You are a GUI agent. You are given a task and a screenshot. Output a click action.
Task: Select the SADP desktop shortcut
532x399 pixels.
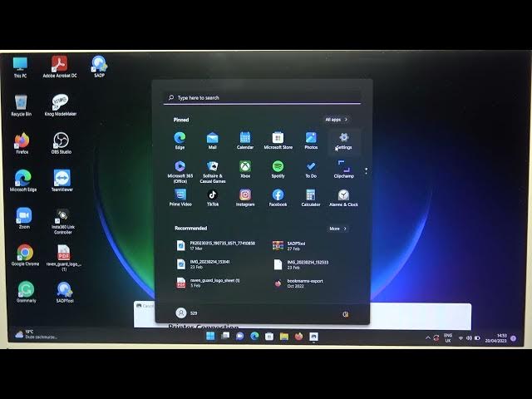[99, 66]
